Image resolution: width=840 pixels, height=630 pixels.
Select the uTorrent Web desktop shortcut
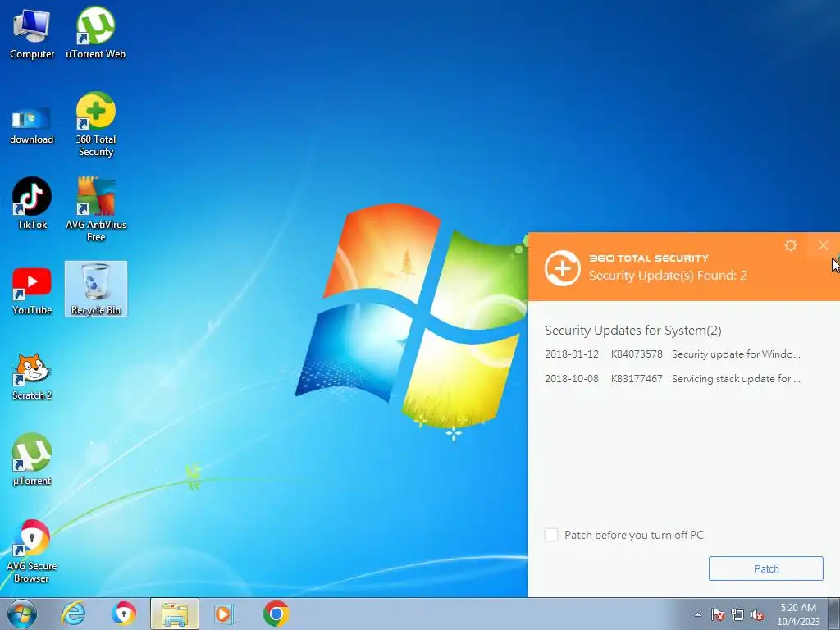95,33
